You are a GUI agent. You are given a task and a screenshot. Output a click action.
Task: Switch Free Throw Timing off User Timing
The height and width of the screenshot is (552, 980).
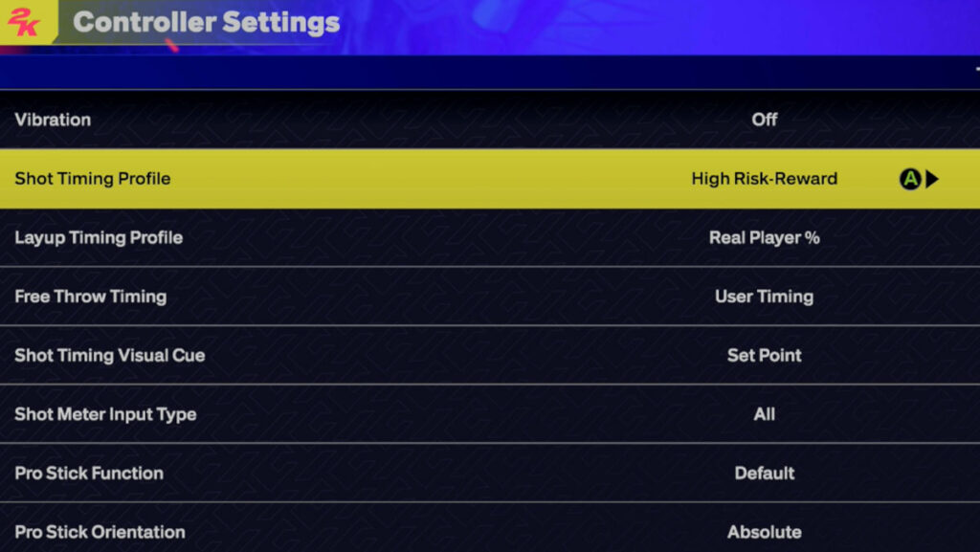coord(762,297)
